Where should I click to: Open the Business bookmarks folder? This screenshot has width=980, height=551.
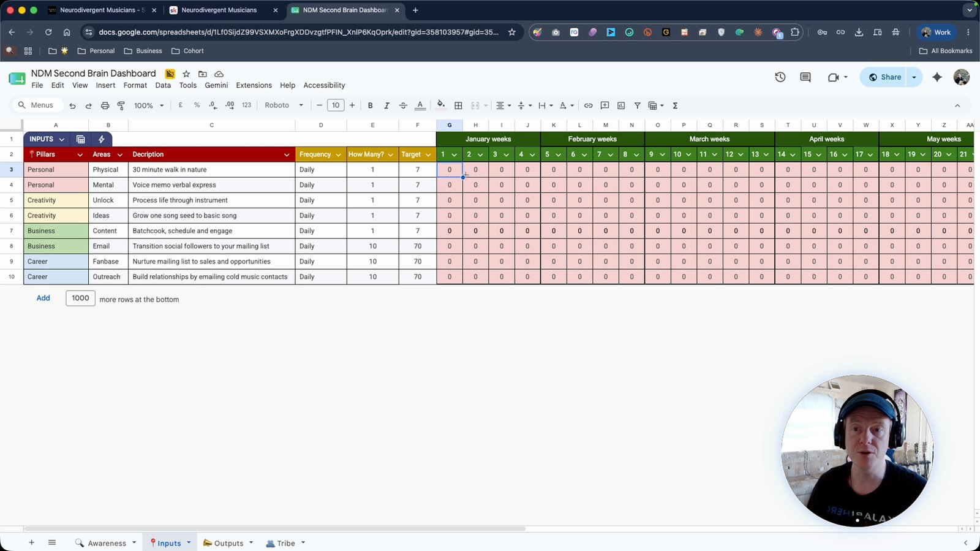143,51
